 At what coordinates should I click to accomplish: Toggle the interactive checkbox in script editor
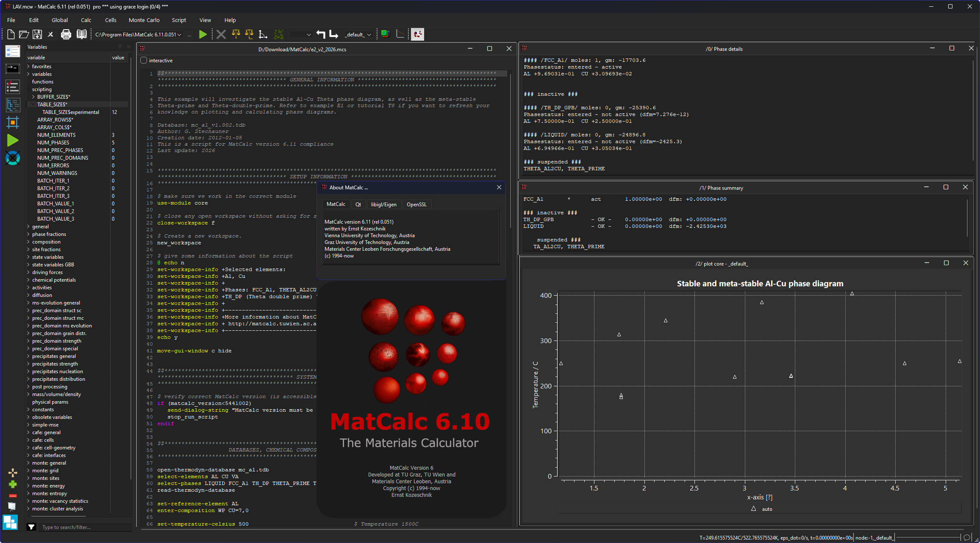[x=144, y=61]
